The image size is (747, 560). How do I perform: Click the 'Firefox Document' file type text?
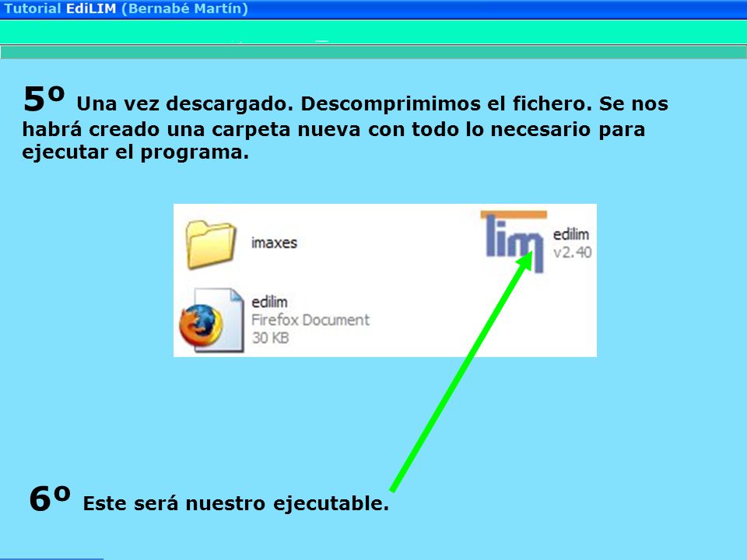310,320
